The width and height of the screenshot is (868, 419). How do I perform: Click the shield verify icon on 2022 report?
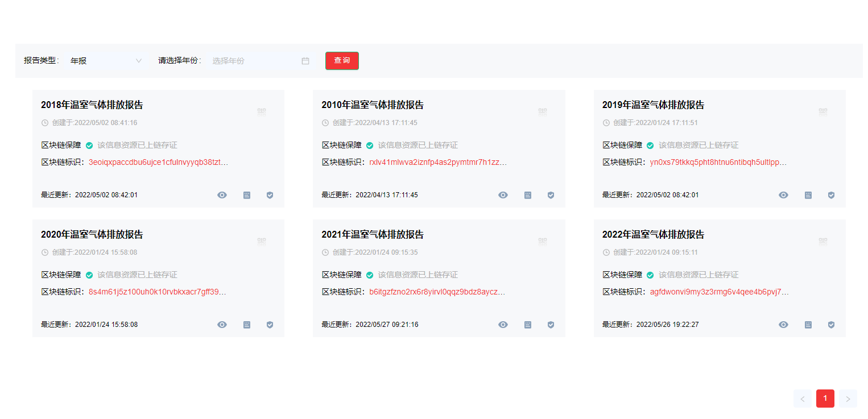831,325
